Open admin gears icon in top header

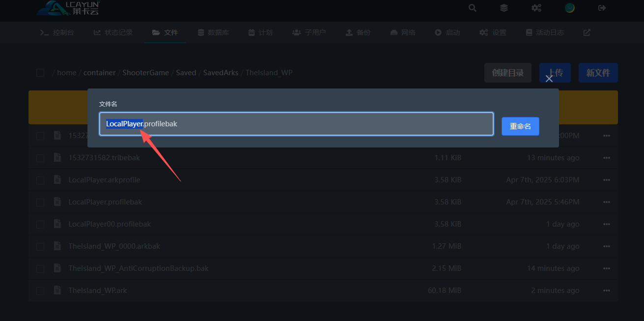click(536, 8)
